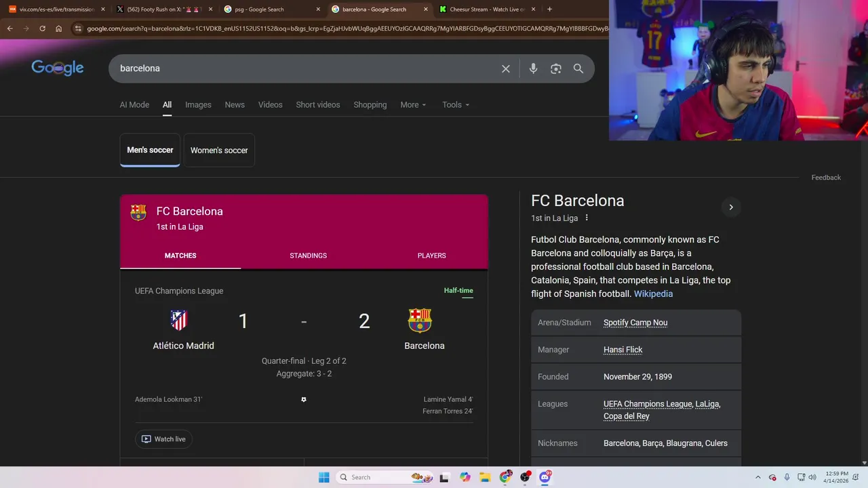Open the Hansi Flick link
The height and width of the screenshot is (488, 868).
click(623, 350)
